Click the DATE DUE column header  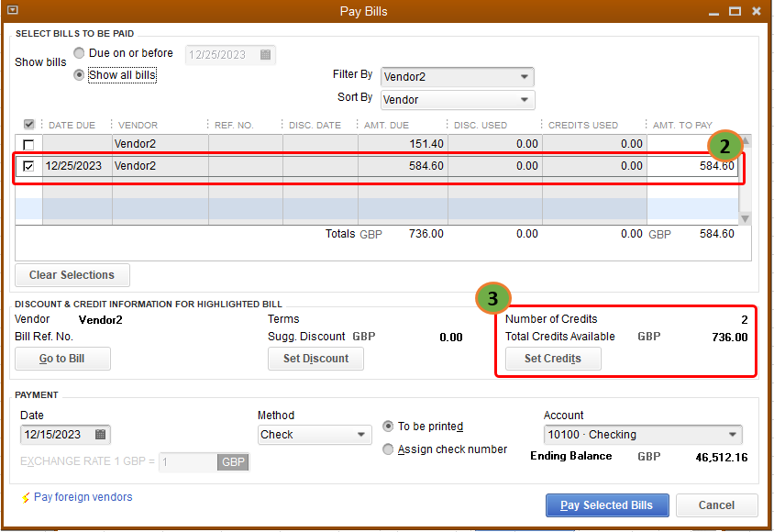pos(72,126)
